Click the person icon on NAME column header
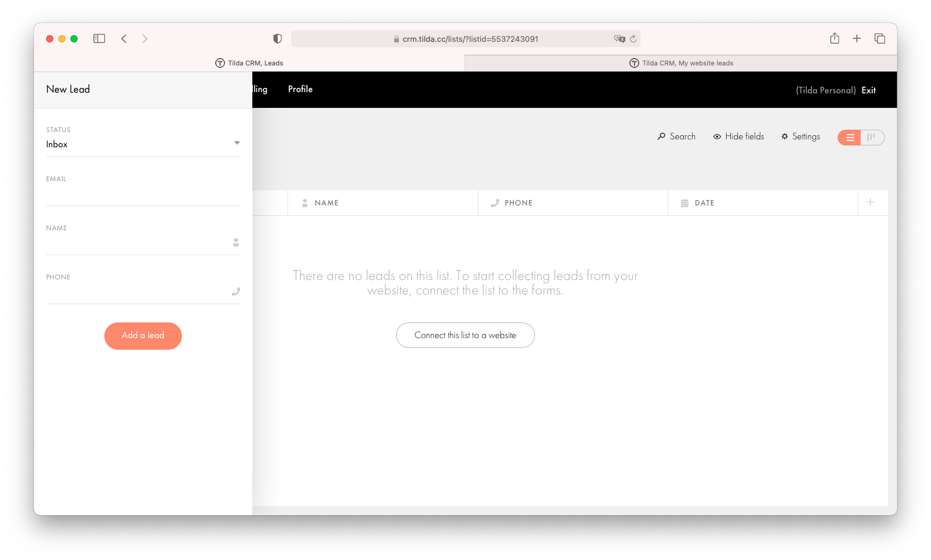931x560 pixels. point(304,202)
